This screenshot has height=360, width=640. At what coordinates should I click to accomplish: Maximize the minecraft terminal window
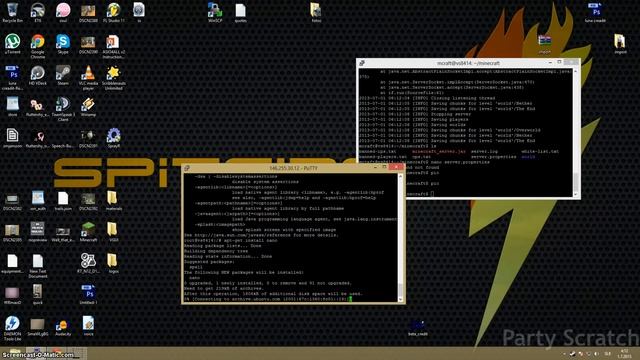560,62
